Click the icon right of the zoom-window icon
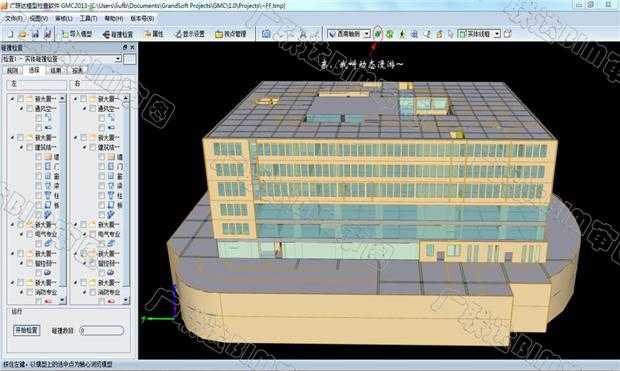 tap(427, 34)
